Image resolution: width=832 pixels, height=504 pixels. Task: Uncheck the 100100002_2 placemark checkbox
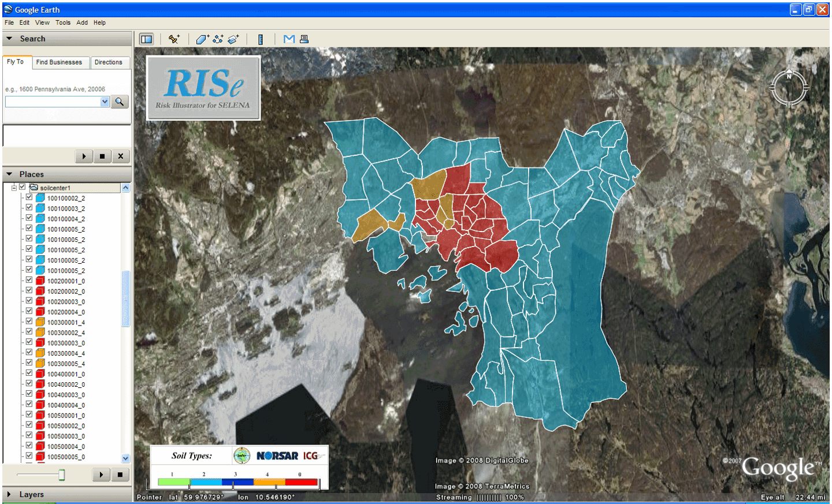tap(29, 197)
